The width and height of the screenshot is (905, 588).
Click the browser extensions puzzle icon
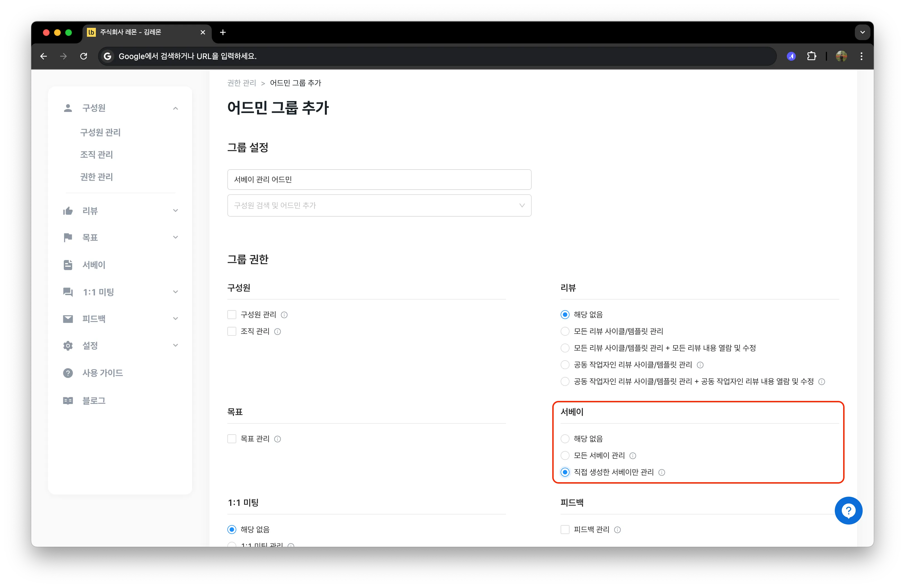pyautogui.click(x=811, y=56)
